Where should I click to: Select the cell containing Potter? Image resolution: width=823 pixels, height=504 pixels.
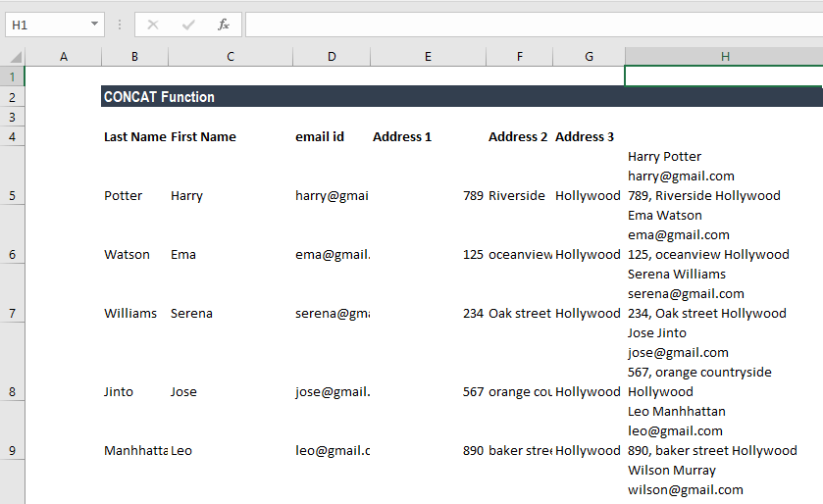coord(135,176)
